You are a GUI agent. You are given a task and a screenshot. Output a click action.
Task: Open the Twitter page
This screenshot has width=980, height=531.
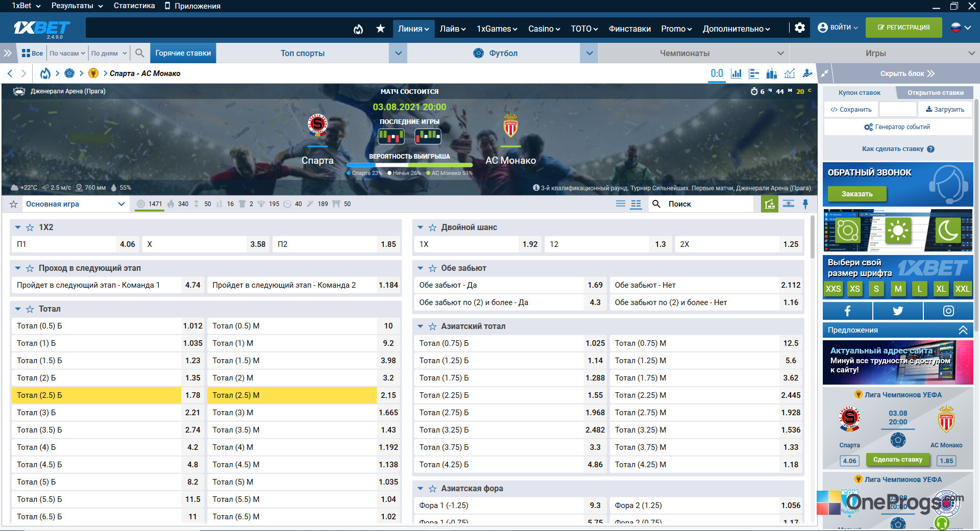coord(898,311)
